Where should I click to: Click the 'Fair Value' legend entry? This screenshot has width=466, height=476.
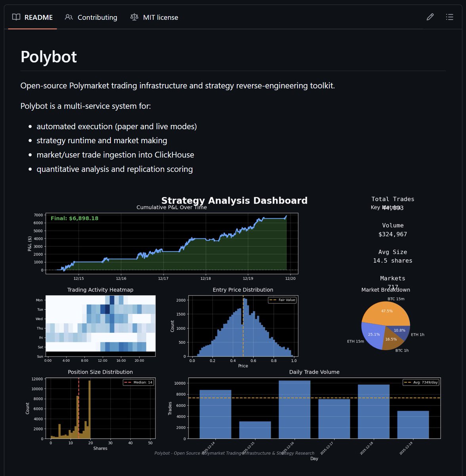[x=283, y=300]
